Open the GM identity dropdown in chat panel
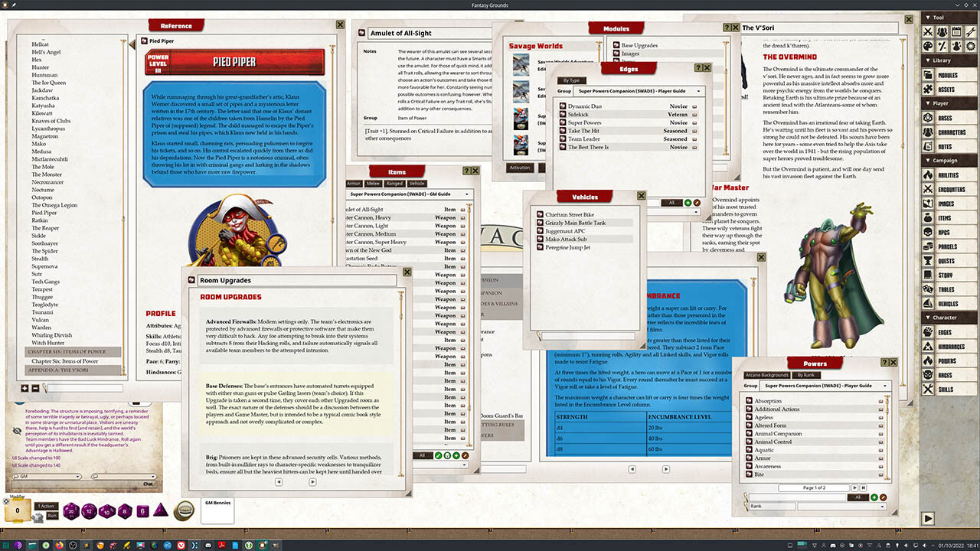This screenshot has height=551, width=980. point(48,477)
